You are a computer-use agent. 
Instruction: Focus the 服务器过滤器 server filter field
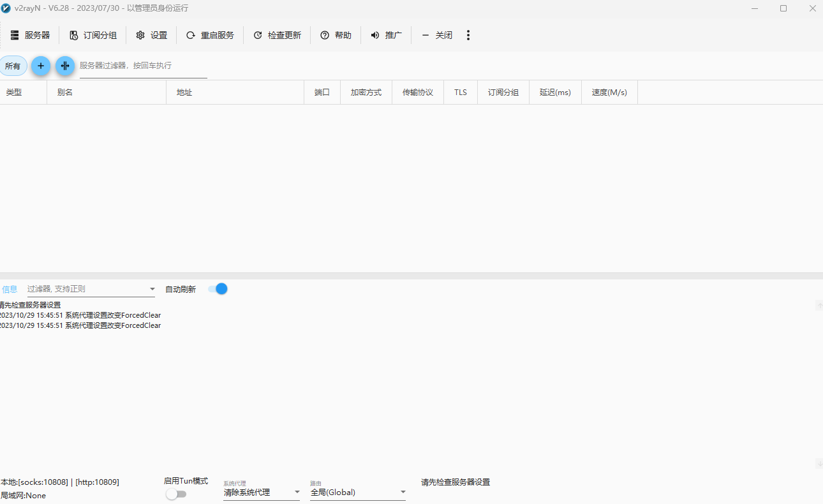click(143, 66)
